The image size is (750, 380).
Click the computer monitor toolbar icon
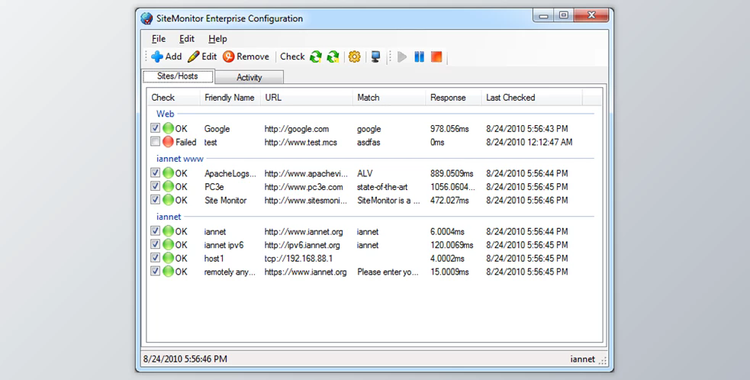376,57
